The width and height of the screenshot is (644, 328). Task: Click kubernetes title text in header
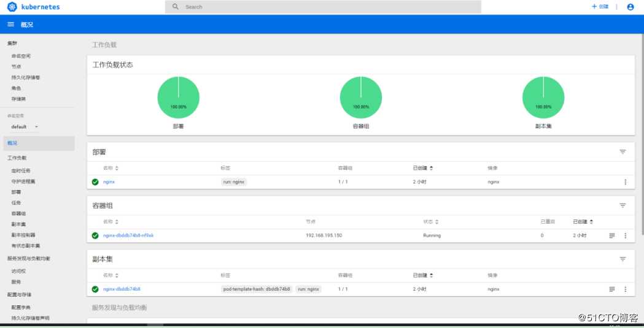pos(41,7)
